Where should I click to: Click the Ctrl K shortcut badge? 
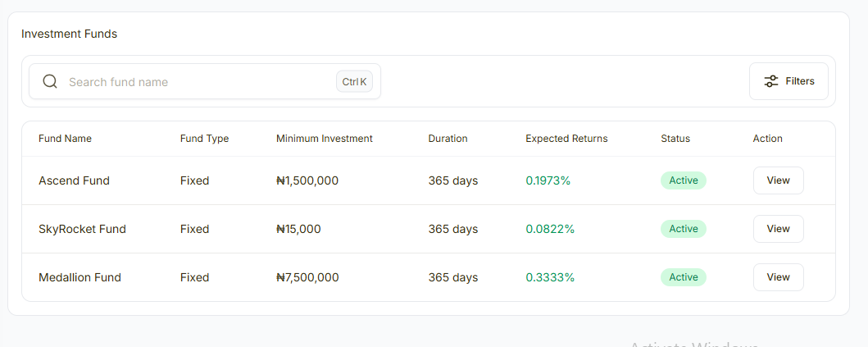(354, 81)
